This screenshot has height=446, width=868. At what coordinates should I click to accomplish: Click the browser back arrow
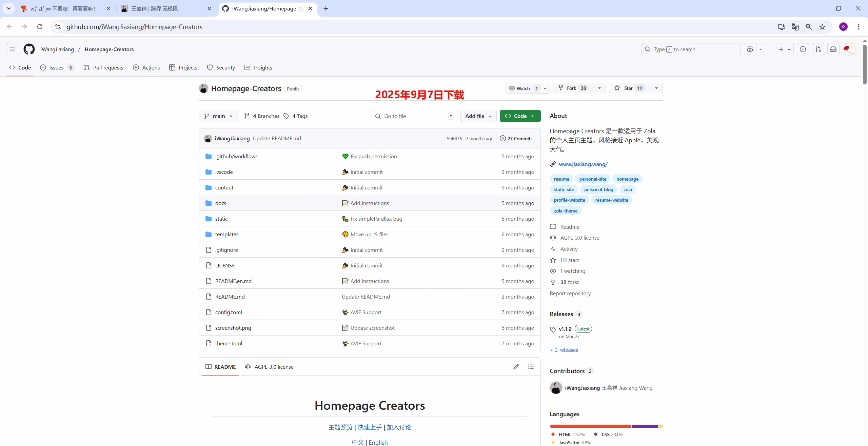tap(9, 27)
